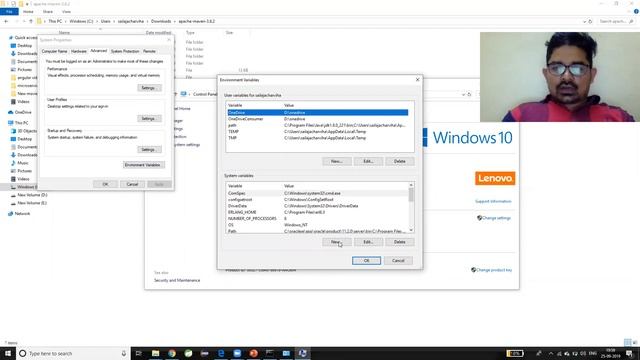Open File menu in File Explorer
This screenshot has width=640, height=360.
9,11
